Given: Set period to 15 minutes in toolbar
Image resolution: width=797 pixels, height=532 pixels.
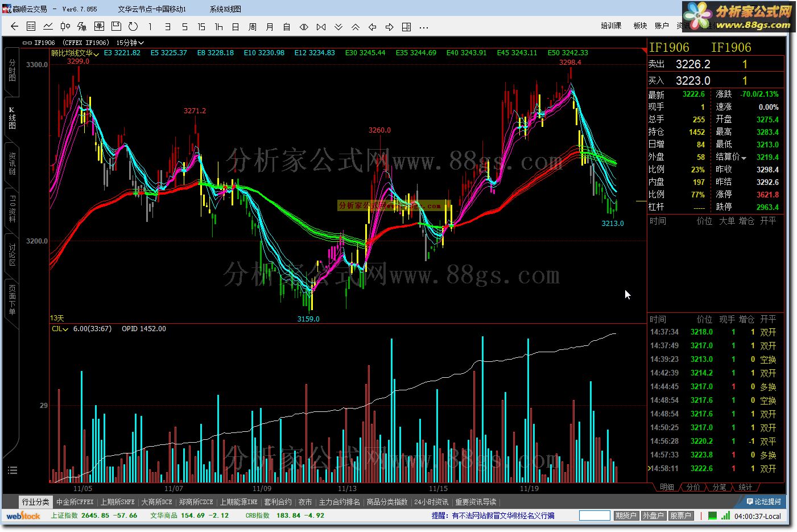Looking at the screenshot, I should (201, 27).
